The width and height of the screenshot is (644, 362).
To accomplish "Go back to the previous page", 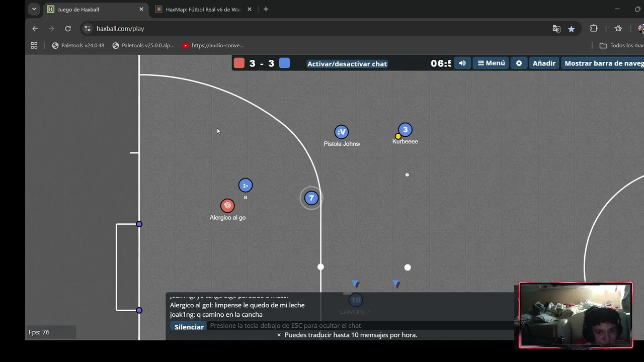I will (x=35, y=29).
